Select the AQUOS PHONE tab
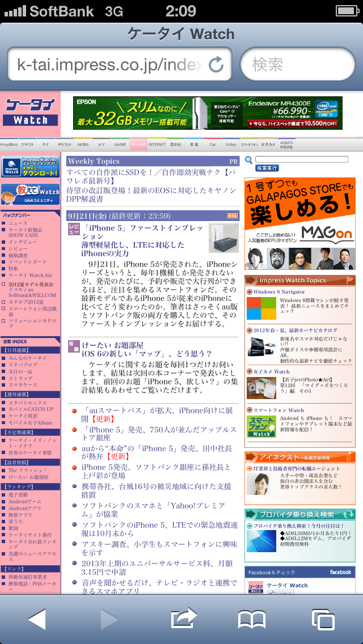The height and width of the screenshot is (644, 363). (x=286, y=145)
